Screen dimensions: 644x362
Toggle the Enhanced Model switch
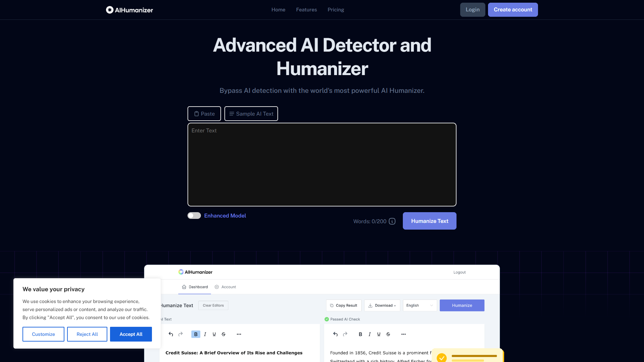pos(194,215)
